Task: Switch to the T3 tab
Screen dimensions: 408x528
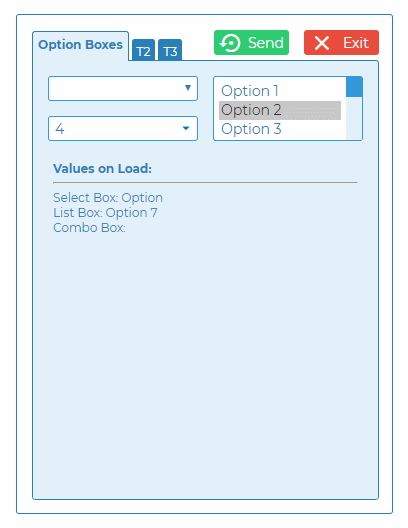Action: coord(170,51)
